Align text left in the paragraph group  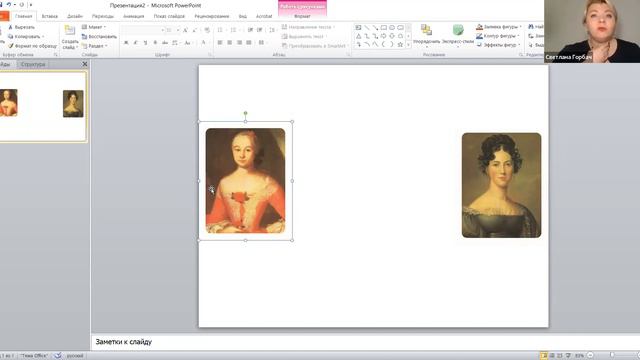[x=220, y=42]
